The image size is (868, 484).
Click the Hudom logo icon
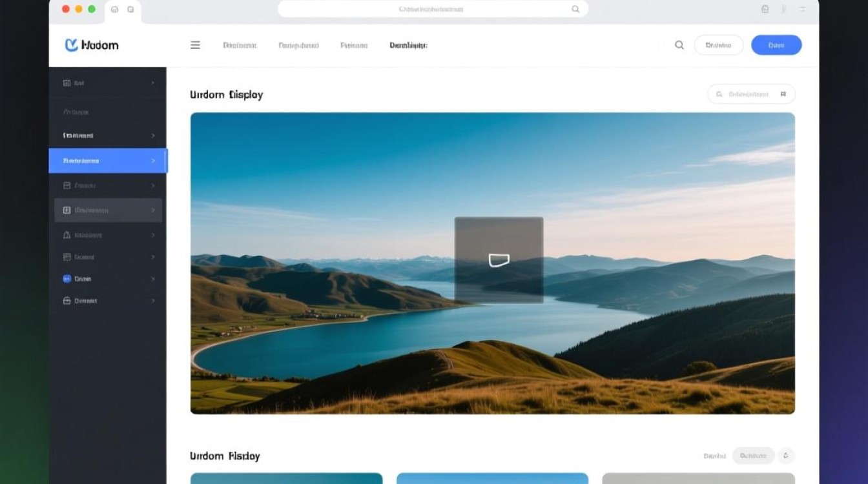[x=72, y=45]
